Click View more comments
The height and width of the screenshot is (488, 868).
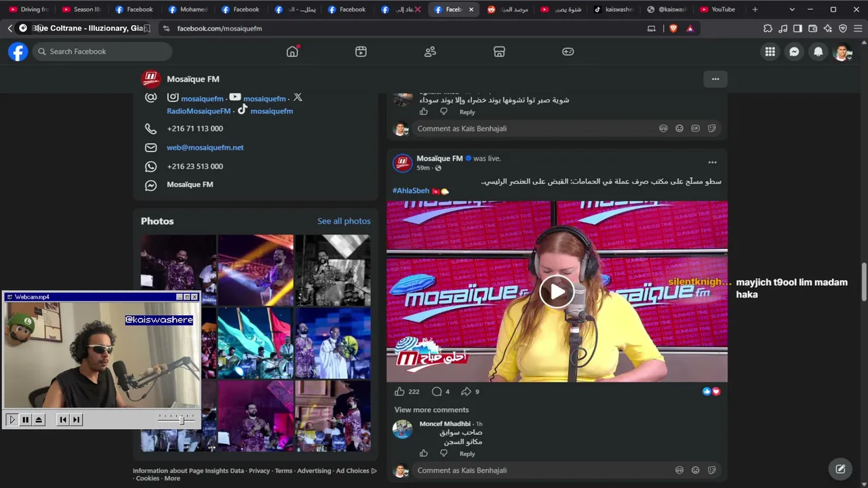click(x=431, y=410)
